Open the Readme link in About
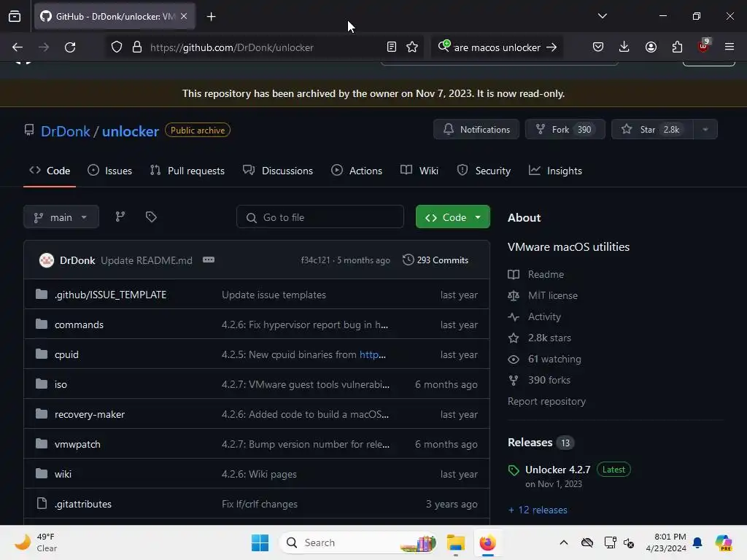This screenshot has width=747, height=560. (x=536, y=274)
